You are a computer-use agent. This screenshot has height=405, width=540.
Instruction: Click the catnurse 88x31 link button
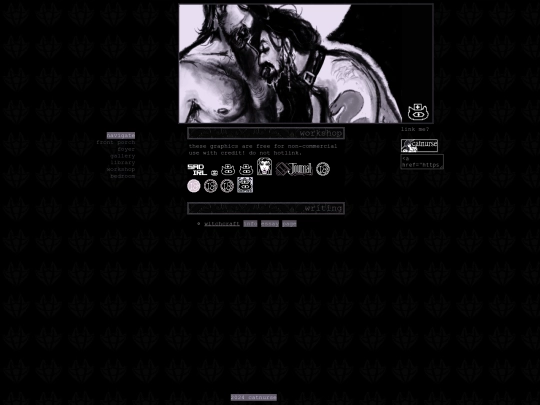click(419, 145)
